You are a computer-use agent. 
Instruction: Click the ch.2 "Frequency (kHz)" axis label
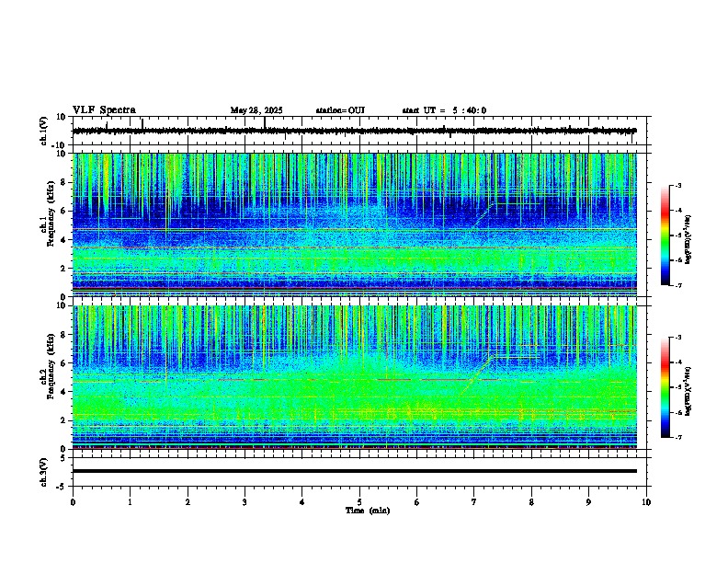(51, 366)
